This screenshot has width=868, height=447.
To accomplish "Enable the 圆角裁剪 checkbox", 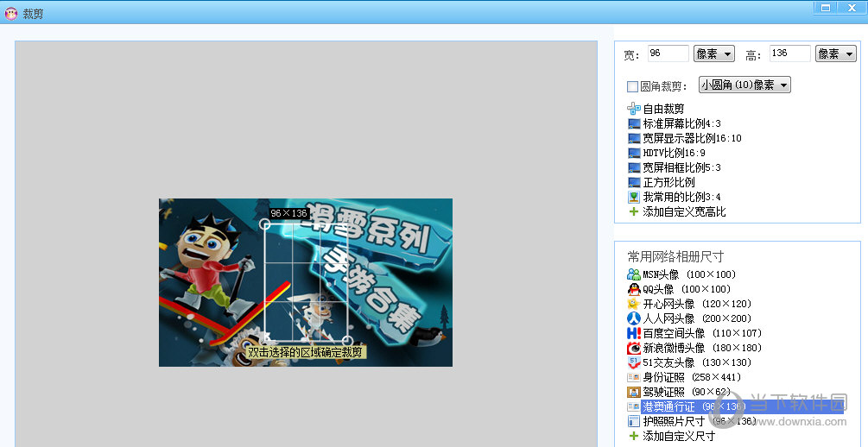I will click(x=632, y=86).
